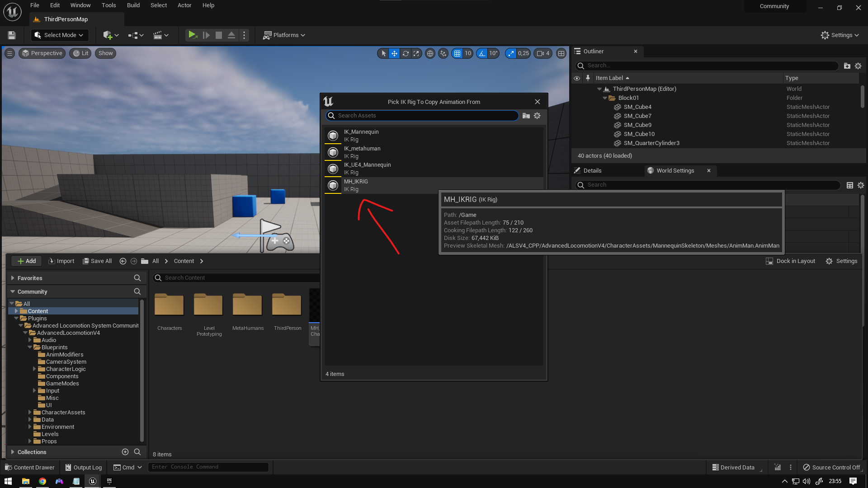Expand the Platforms dropdown

[284, 35]
